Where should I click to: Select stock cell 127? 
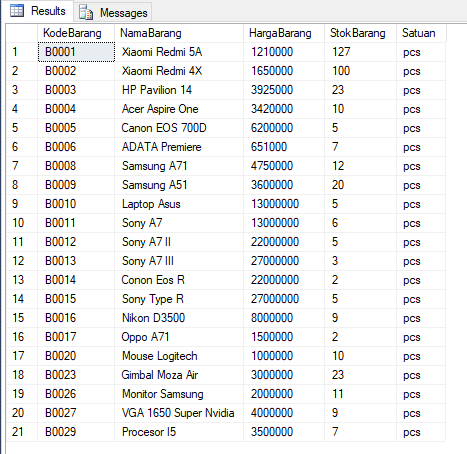tap(361, 52)
